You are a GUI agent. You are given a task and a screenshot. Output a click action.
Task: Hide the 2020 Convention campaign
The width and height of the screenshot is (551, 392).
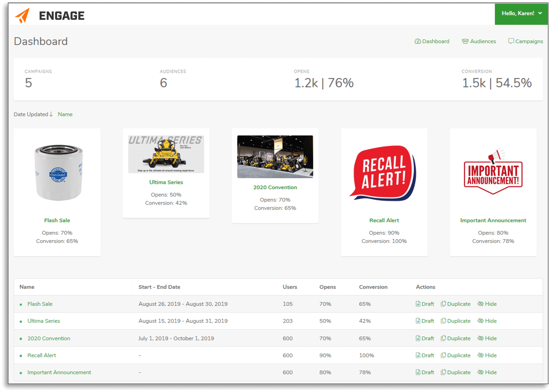[487, 338]
